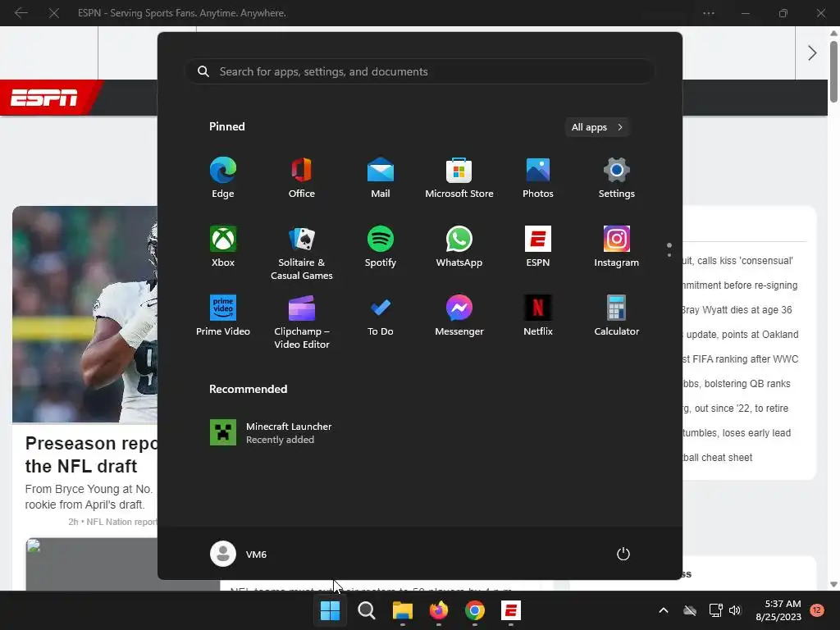Open Messenger from pinned apps

point(459,316)
